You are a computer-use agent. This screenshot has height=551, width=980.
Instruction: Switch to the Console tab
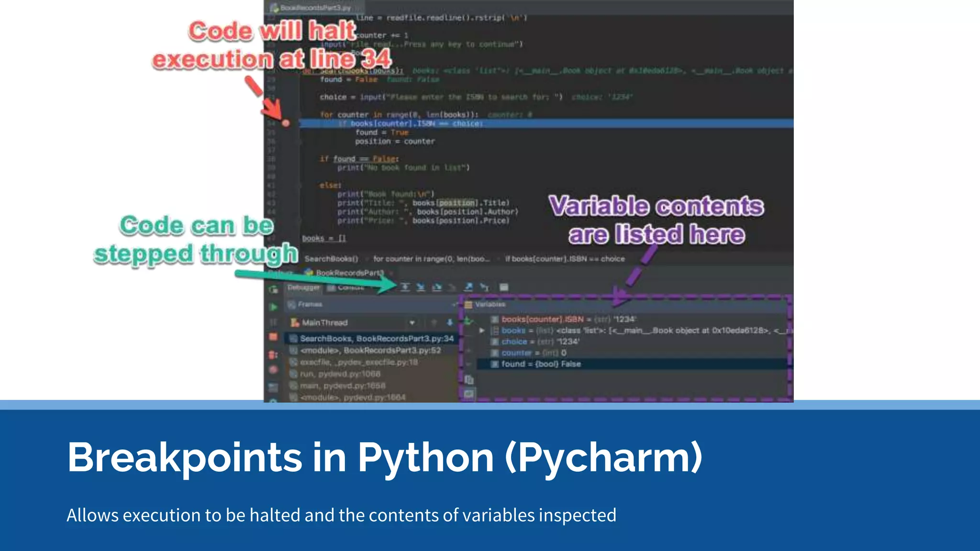[346, 287]
